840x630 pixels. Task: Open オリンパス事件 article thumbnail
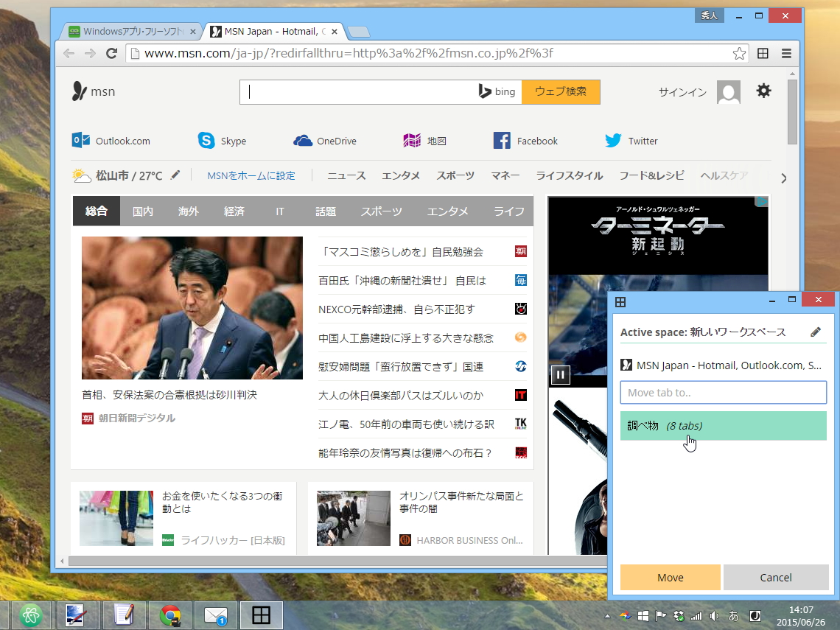click(354, 518)
